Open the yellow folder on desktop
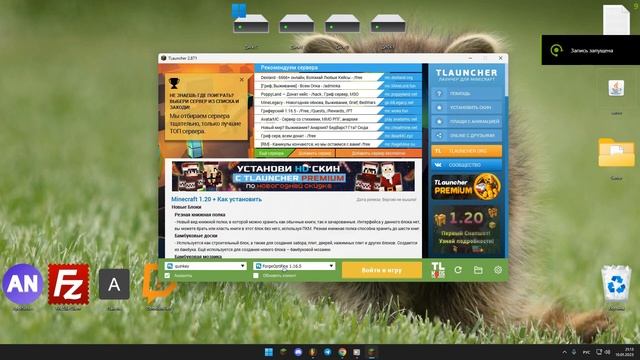This screenshot has height=360, width=640. tap(616, 153)
